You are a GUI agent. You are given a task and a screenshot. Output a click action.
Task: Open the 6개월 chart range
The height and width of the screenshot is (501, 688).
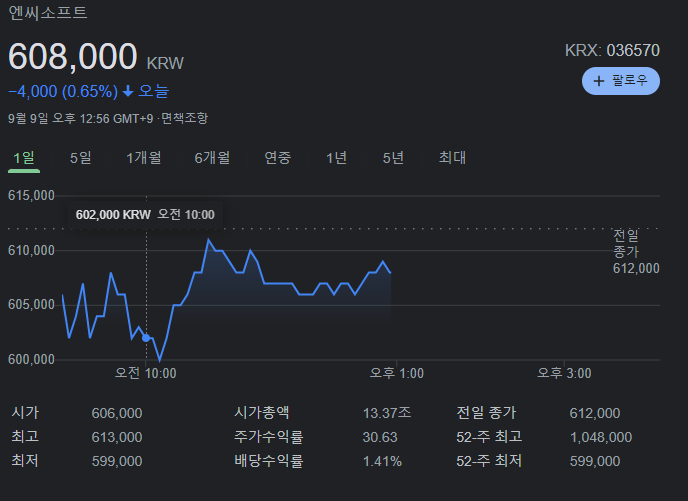pos(212,158)
